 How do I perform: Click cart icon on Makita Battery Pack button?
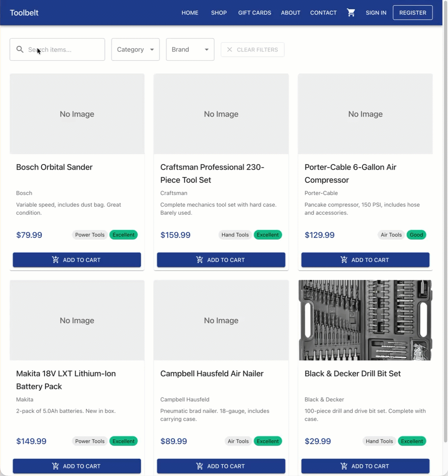coord(55,466)
